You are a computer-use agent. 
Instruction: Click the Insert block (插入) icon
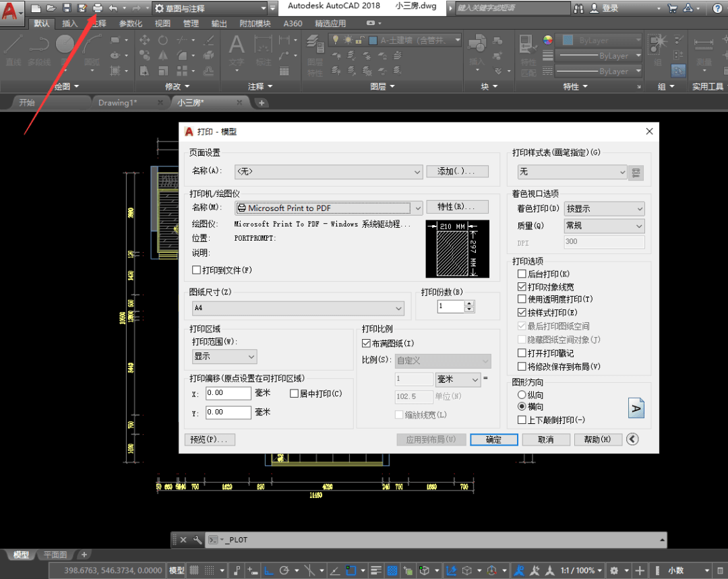click(x=477, y=50)
